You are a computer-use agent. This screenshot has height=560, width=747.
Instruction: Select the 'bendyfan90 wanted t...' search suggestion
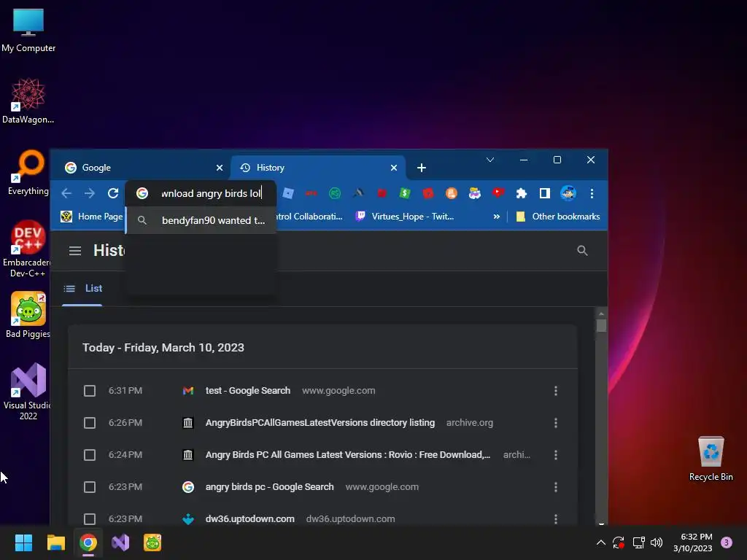[x=201, y=220]
